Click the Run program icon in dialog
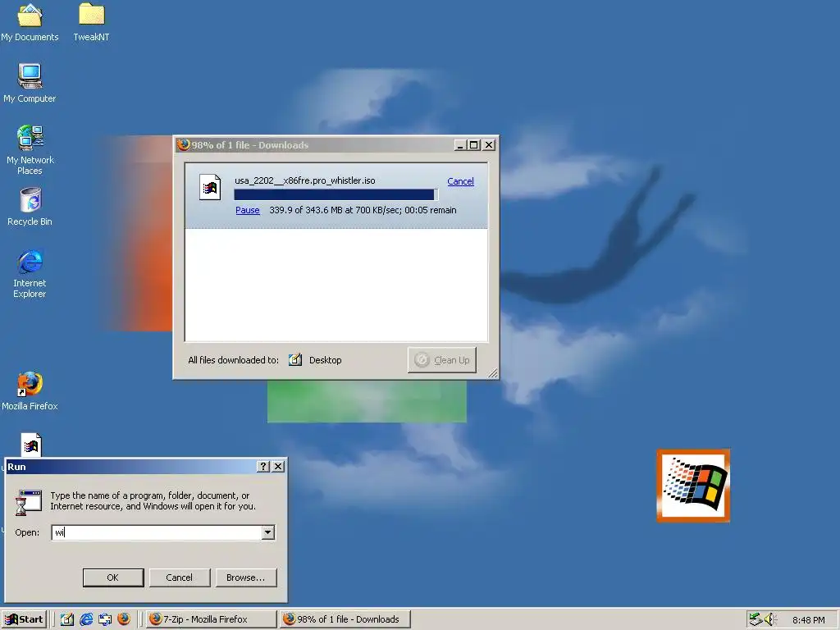The height and width of the screenshot is (630, 840). (x=29, y=502)
